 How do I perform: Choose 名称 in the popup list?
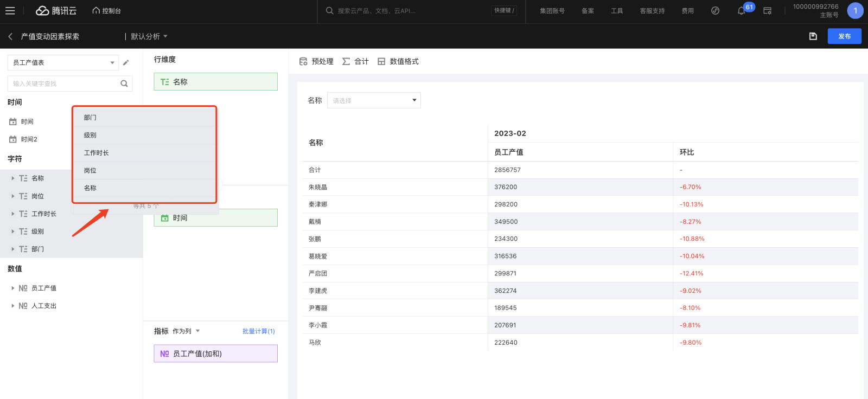(x=144, y=188)
